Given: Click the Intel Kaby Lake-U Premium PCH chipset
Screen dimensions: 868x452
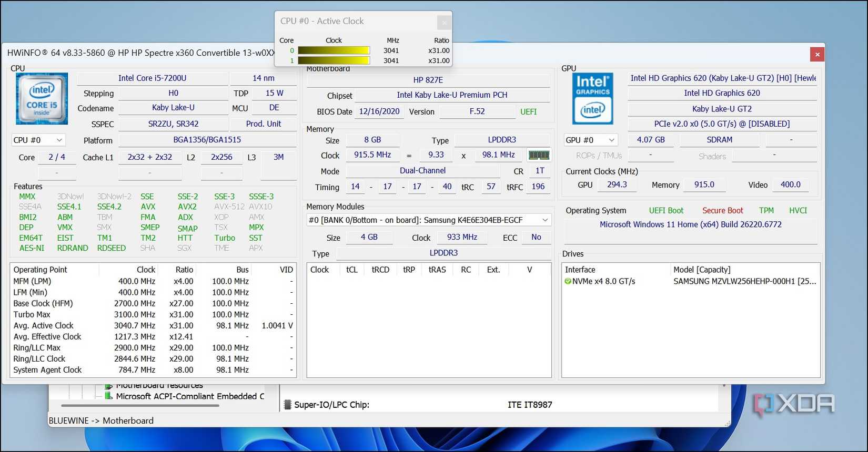Looking at the screenshot, I should click(x=452, y=95).
